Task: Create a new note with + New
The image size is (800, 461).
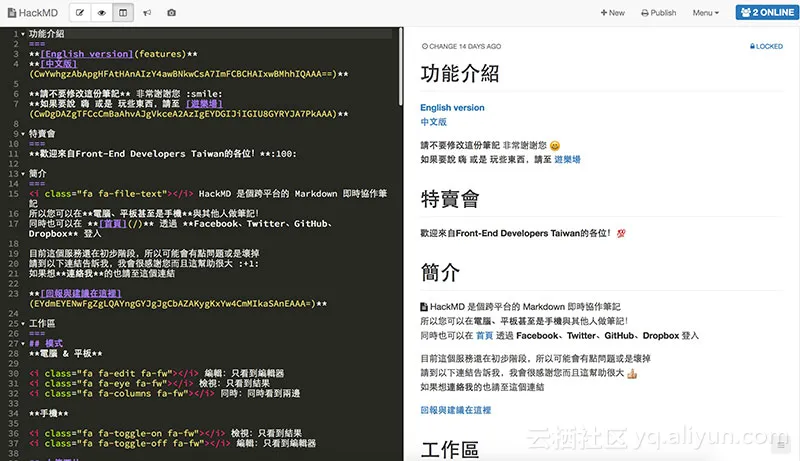Action: [x=612, y=13]
